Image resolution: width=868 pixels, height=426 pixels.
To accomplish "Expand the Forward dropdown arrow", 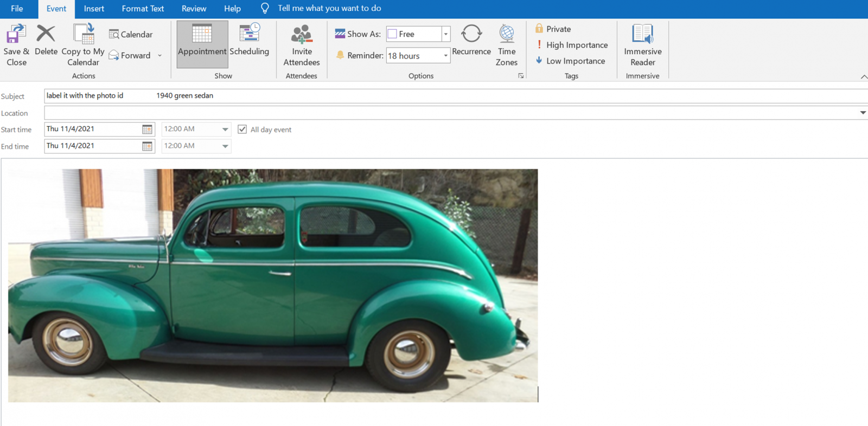I will click(x=159, y=55).
